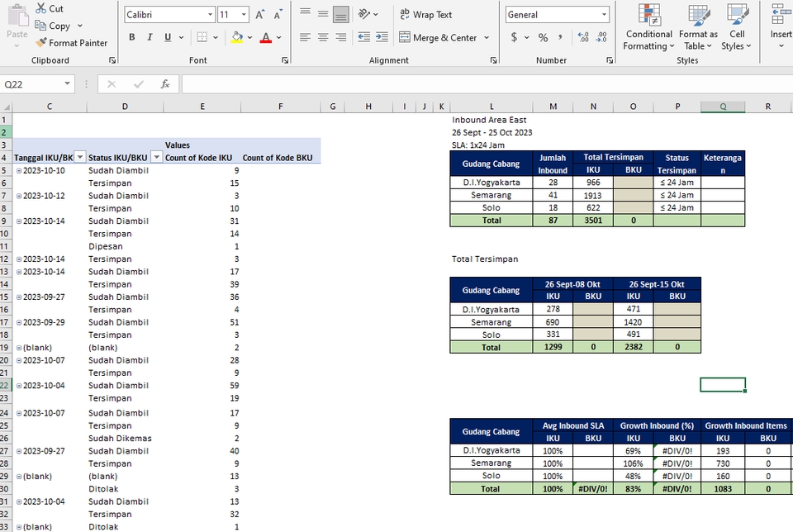
Task: Expand the 2023-10-12 pivot row
Action: (x=19, y=196)
